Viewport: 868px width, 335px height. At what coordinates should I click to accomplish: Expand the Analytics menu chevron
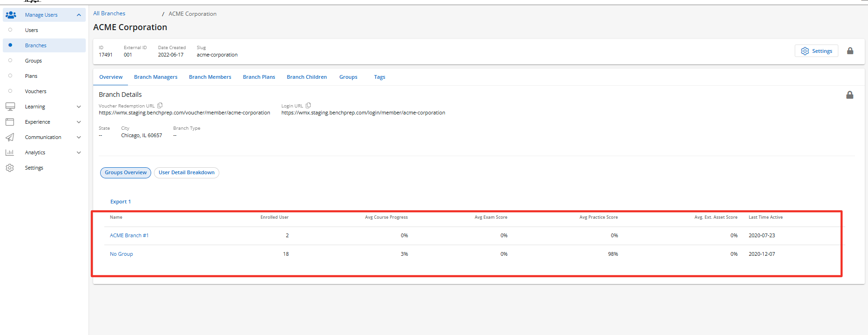tap(79, 152)
